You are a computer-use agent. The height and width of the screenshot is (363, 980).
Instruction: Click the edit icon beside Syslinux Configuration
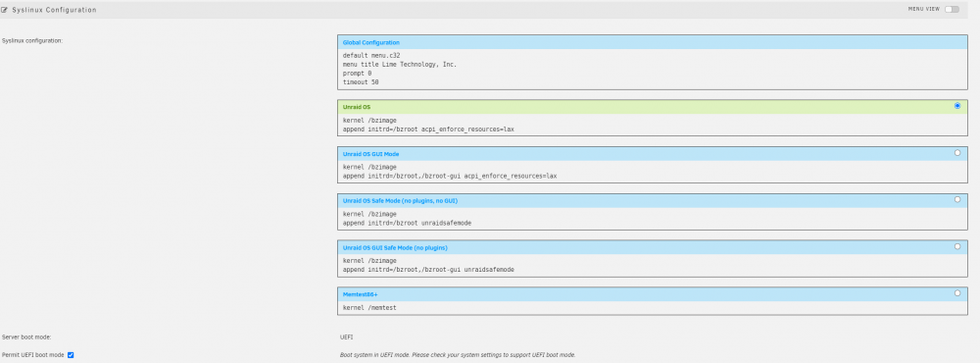(4, 10)
